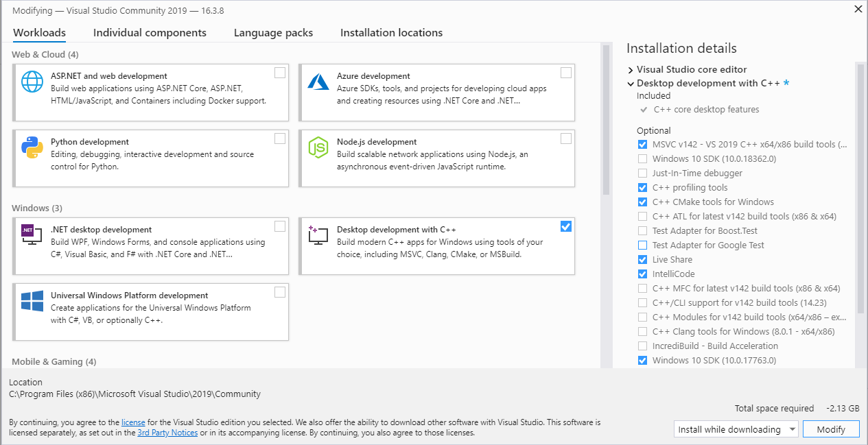Screen dimensions: 868x445
Task: Enable C++ Clang tools for Windows
Action: [642, 332]
